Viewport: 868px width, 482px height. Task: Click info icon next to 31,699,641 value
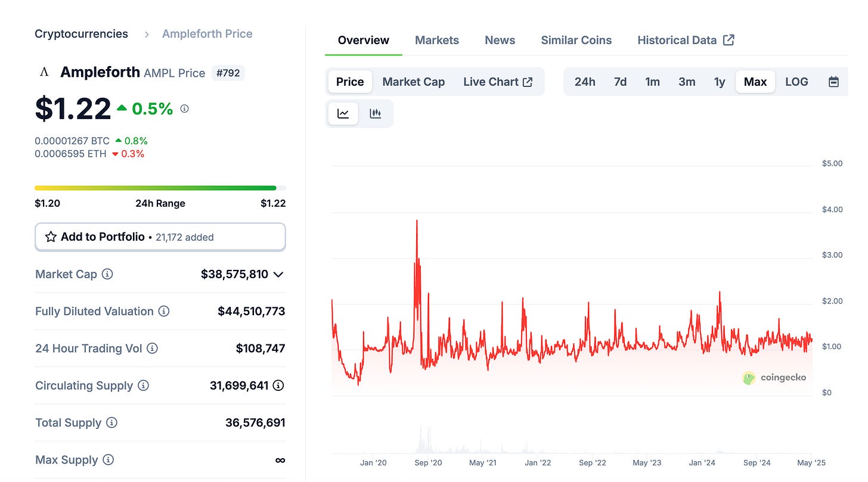[278, 385]
